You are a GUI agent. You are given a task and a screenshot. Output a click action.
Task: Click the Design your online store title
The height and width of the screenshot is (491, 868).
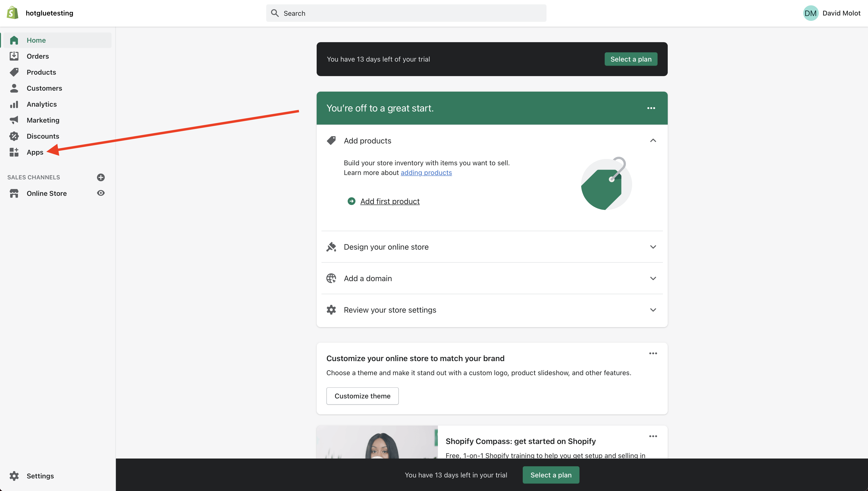(386, 247)
